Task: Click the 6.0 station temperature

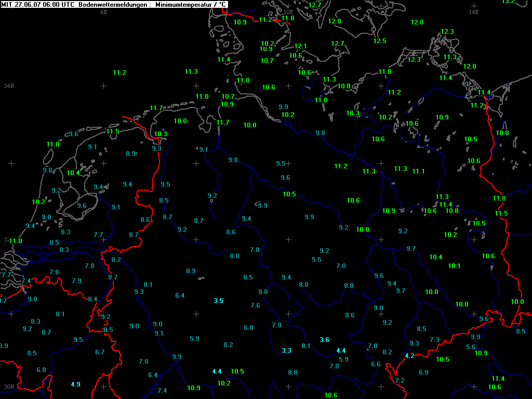Action: pyautogui.click(x=248, y=328)
